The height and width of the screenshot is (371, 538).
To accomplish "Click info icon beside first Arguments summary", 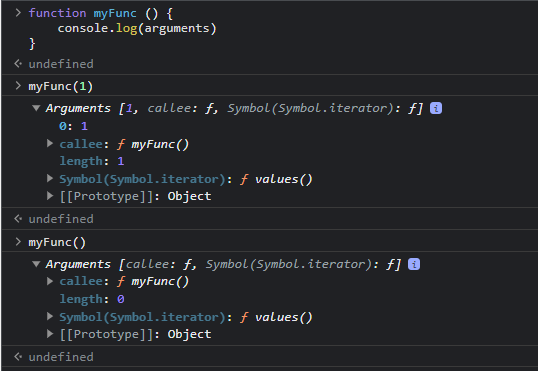I will 436,108.
